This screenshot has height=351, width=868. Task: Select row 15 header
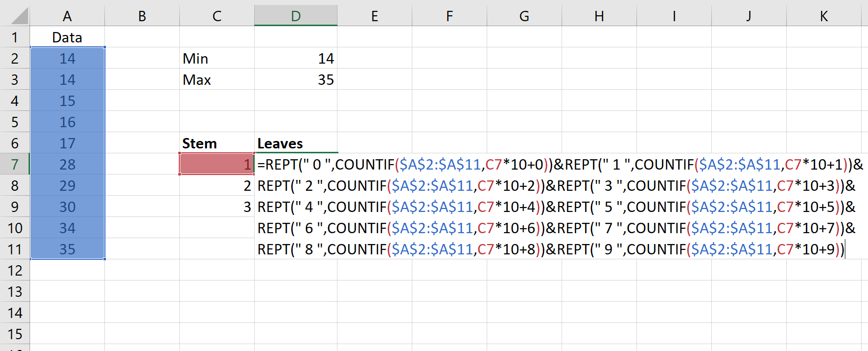(15, 334)
